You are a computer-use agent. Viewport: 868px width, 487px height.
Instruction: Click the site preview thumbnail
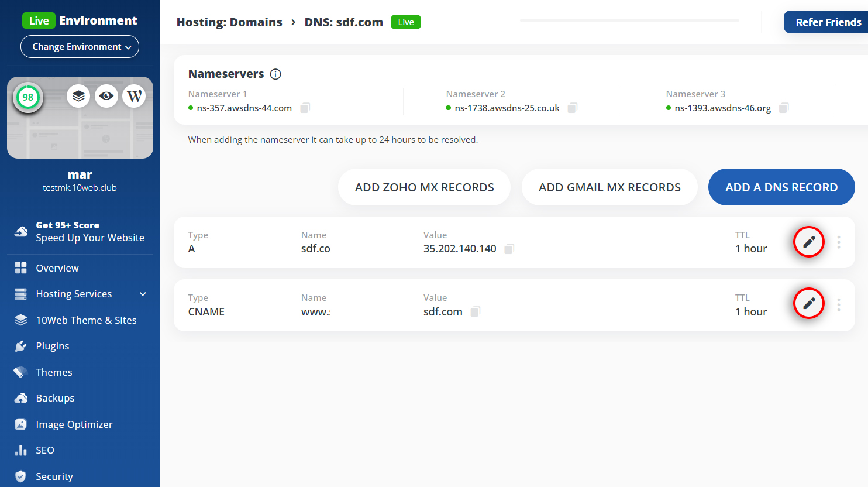80,118
